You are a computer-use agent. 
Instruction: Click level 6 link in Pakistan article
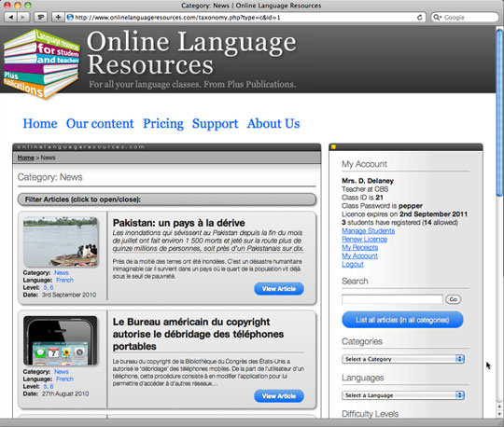51,287
